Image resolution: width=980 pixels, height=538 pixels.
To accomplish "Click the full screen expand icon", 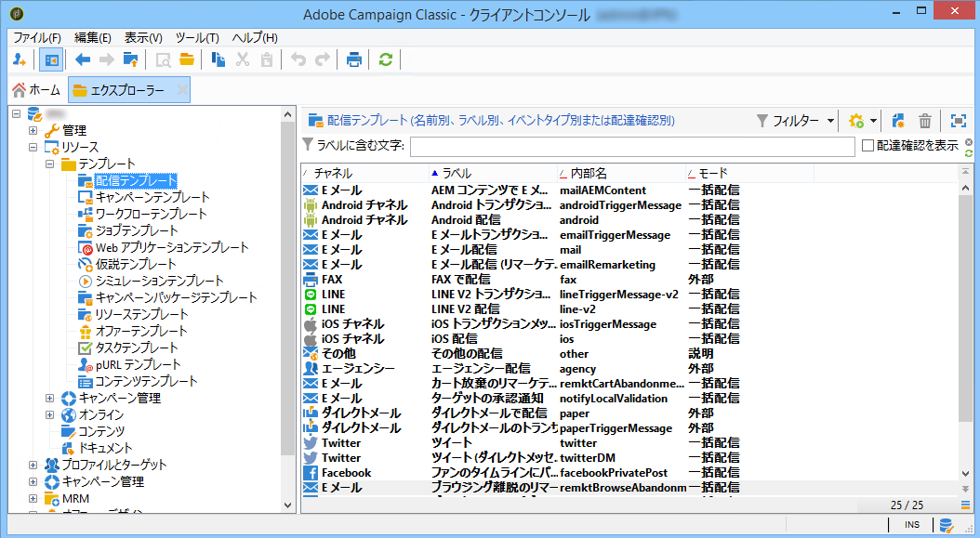I will tap(958, 121).
